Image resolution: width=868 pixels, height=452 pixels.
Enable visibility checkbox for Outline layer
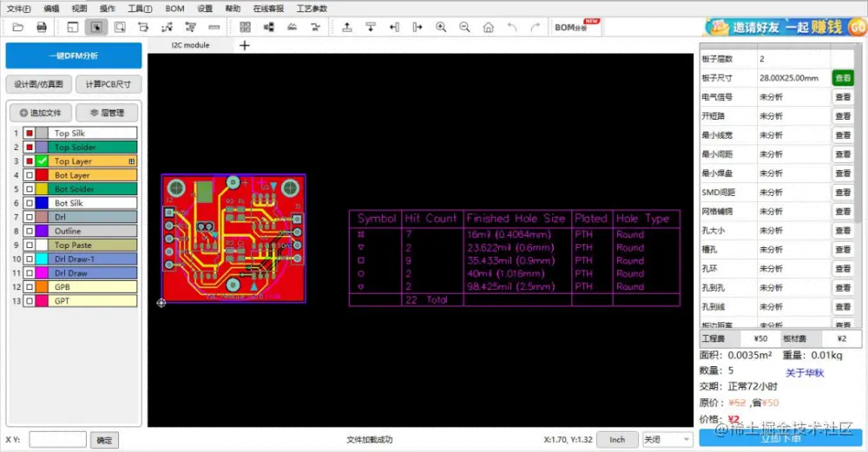(30, 231)
